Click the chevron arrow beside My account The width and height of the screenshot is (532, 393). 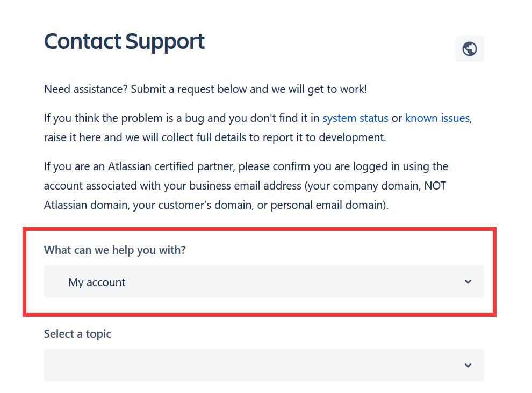coord(468,281)
